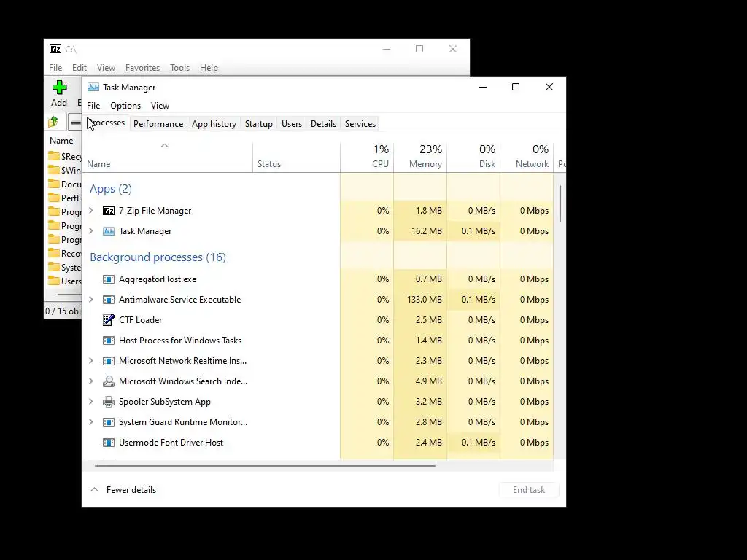Click the Fewer details link
The height and width of the screenshot is (560, 747).
pos(131,489)
